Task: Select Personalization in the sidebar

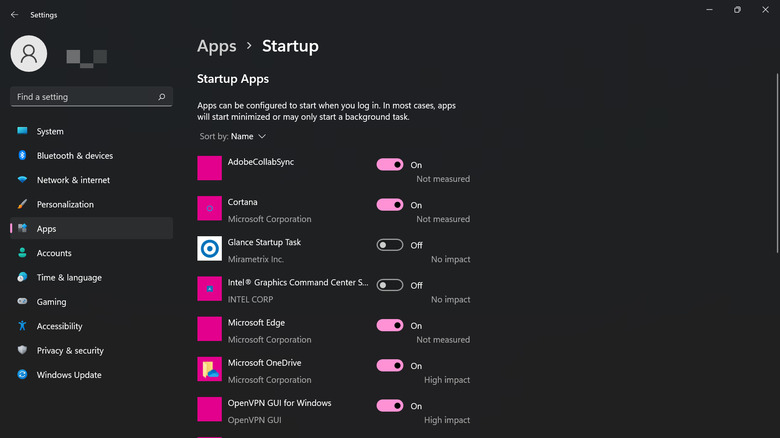Action: coord(65,204)
